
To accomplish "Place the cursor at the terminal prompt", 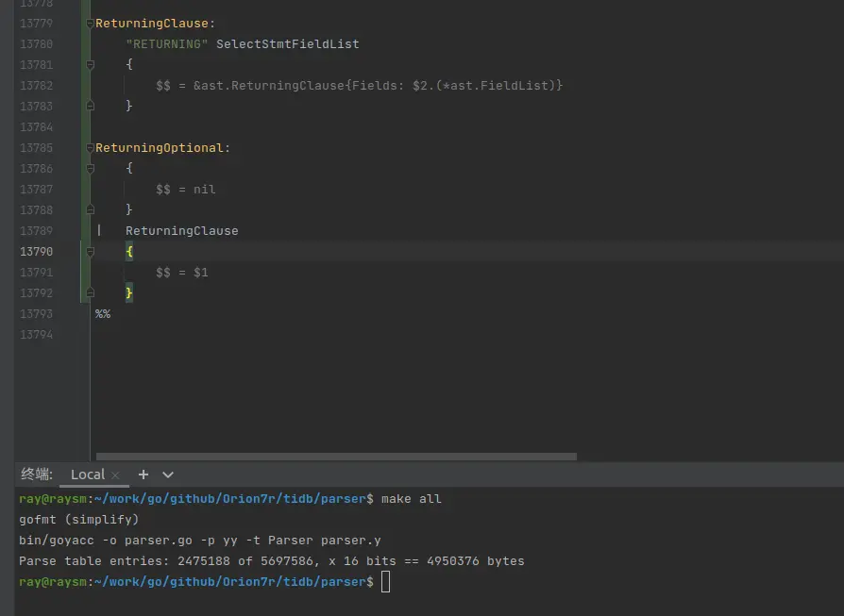I will (386, 582).
